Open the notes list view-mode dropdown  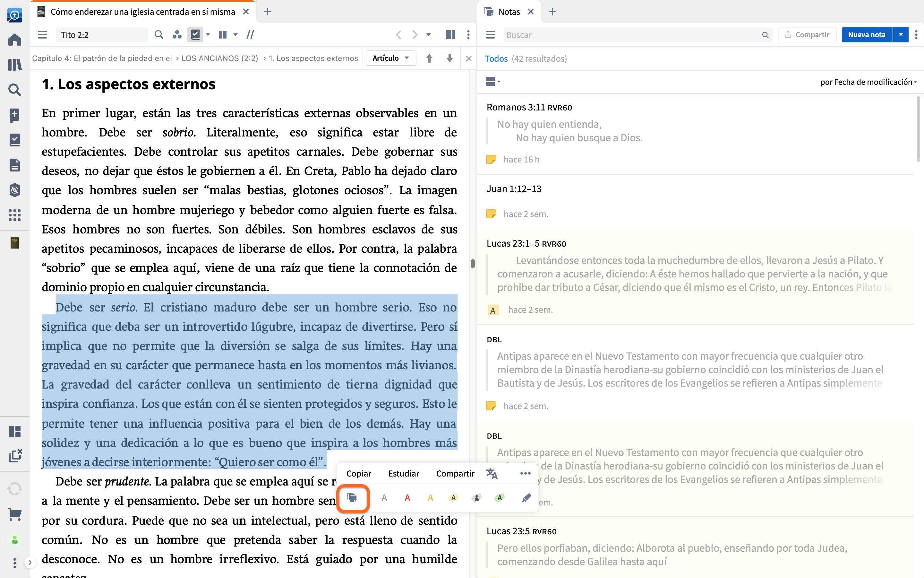coord(493,82)
